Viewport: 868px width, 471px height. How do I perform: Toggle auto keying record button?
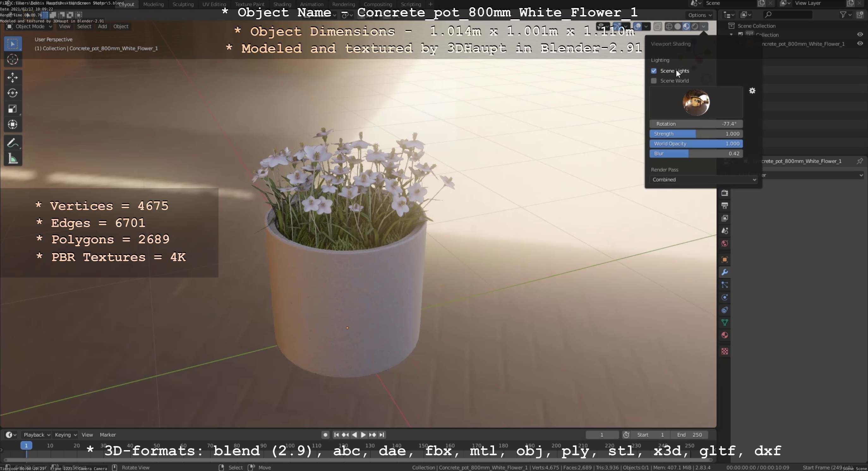[325, 435]
